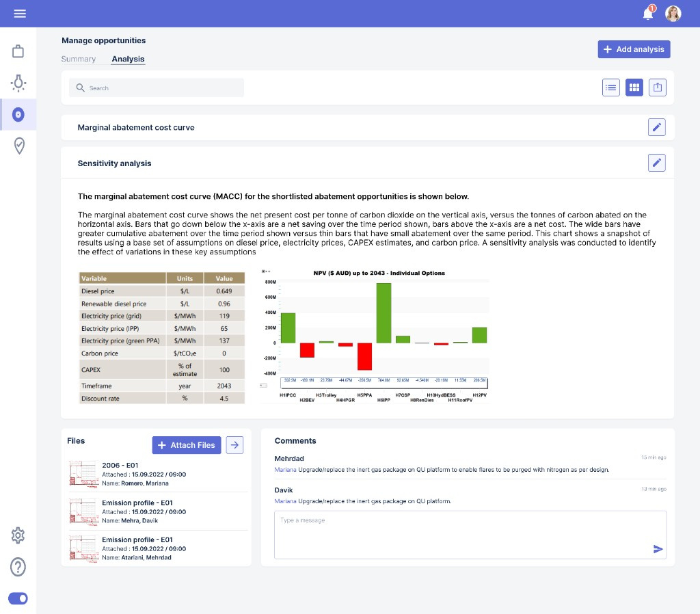Image resolution: width=700 pixels, height=614 pixels.
Task: Click the NPV bar chart image
Action: (x=374, y=336)
